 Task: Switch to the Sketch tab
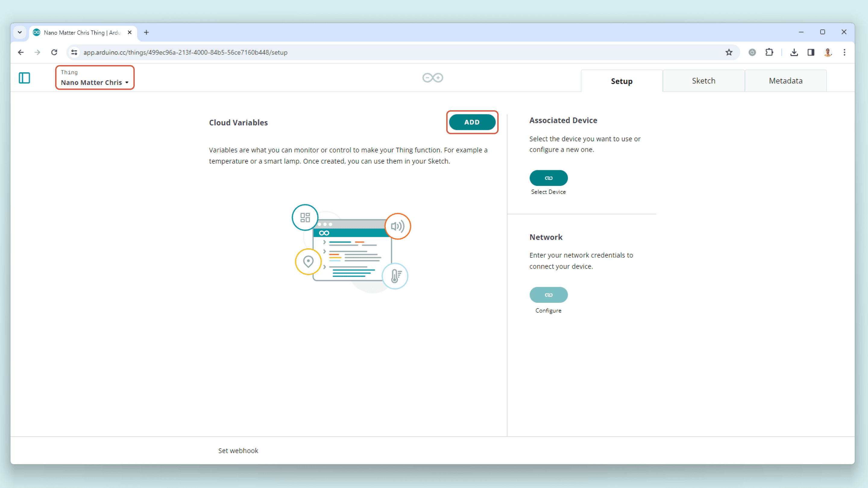(703, 81)
